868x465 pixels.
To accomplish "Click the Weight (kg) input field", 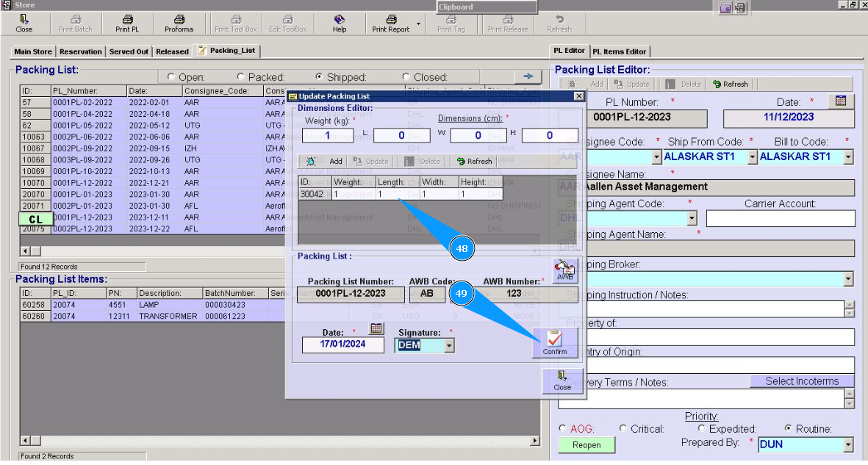I will pos(328,136).
